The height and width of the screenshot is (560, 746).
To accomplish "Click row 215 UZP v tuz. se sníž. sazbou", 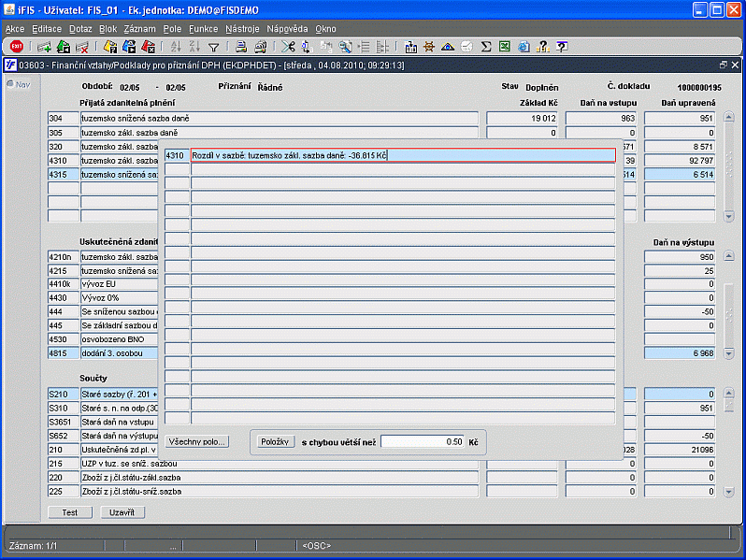I will (x=263, y=464).
